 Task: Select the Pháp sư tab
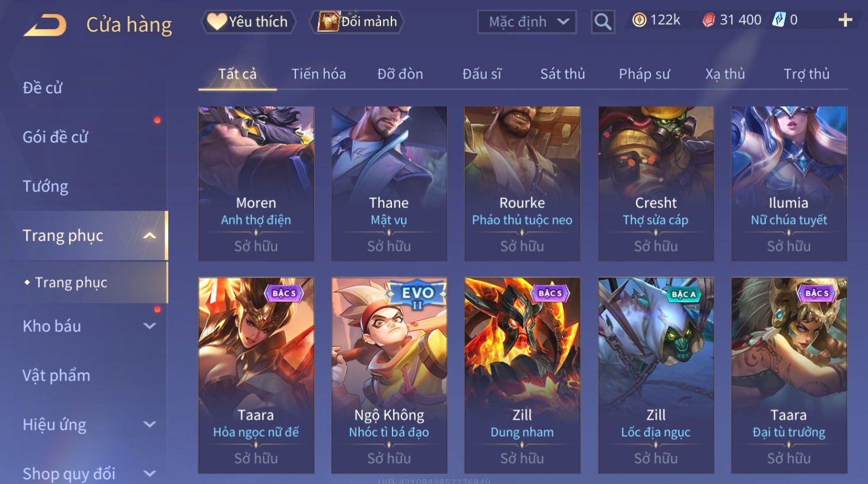644,74
